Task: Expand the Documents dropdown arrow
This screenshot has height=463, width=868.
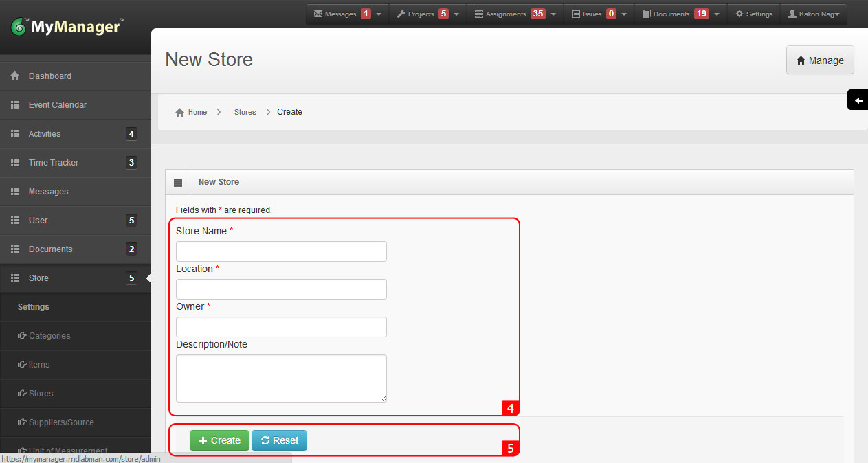Action: pos(716,13)
